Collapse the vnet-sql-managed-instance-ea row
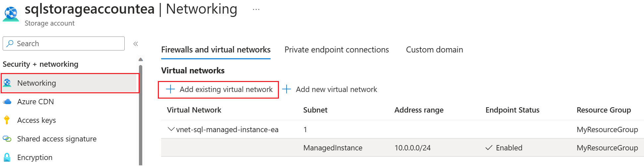644x166 pixels. (x=171, y=129)
